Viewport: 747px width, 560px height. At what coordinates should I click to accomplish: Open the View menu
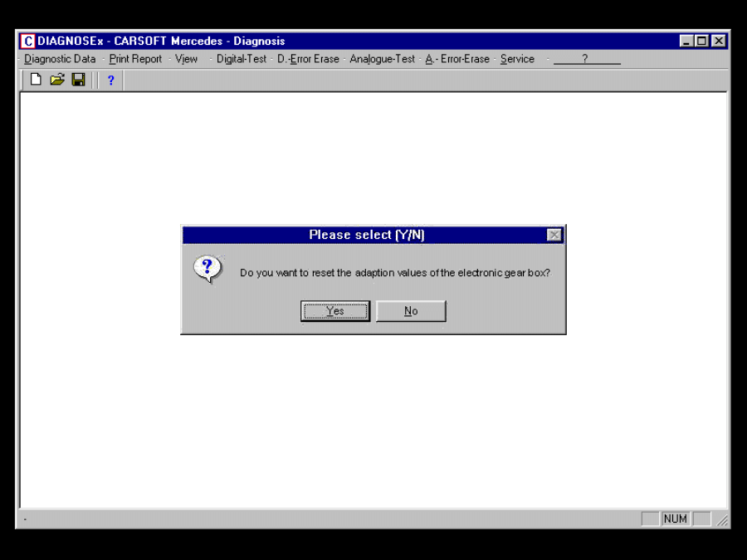coord(186,59)
